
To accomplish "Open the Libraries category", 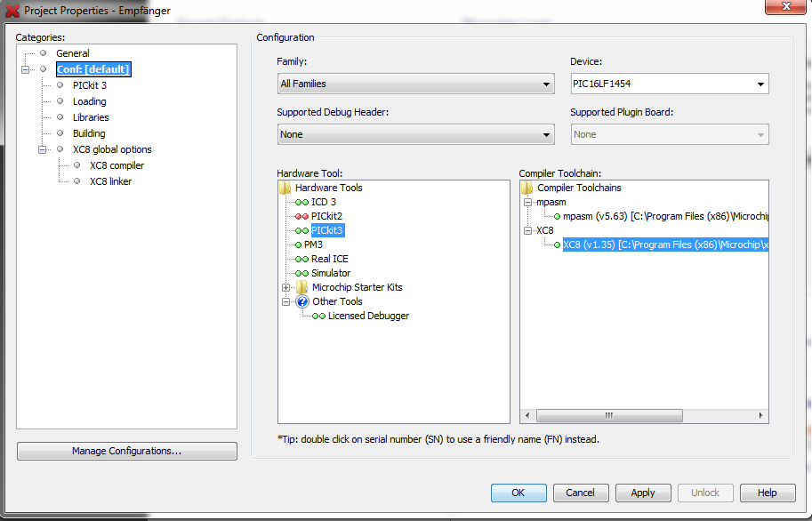I will point(91,117).
